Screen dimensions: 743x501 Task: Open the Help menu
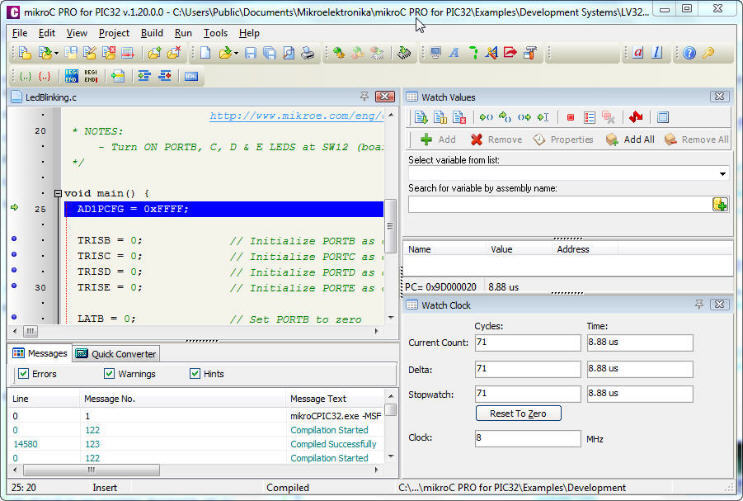click(249, 33)
